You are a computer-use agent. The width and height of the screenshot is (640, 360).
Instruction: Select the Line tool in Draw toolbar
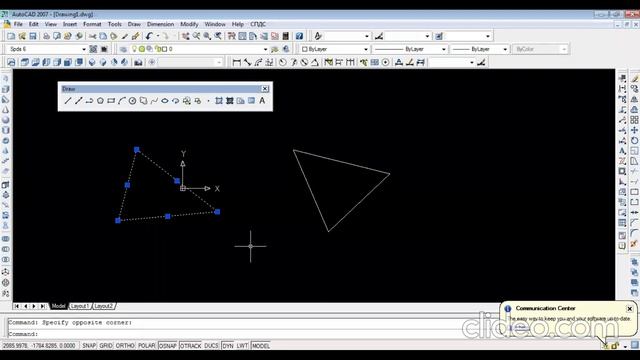click(x=68, y=101)
